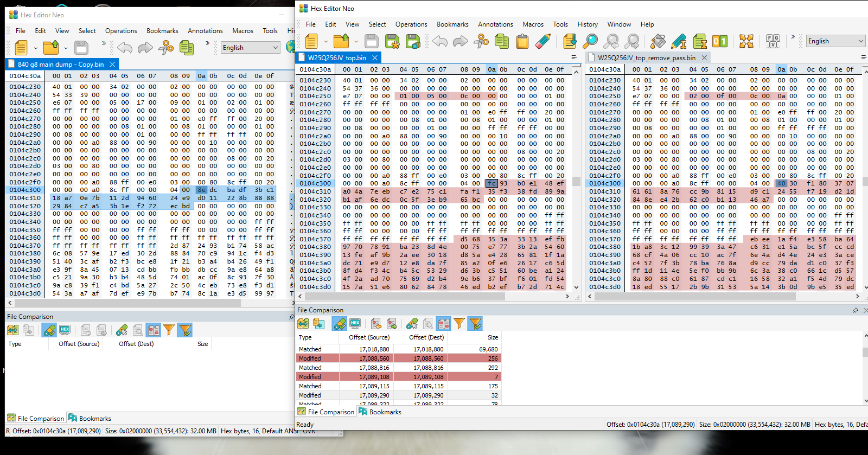Open the English dropdown in right window
The width and height of the screenshot is (868, 455).
pyautogui.click(x=835, y=41)
